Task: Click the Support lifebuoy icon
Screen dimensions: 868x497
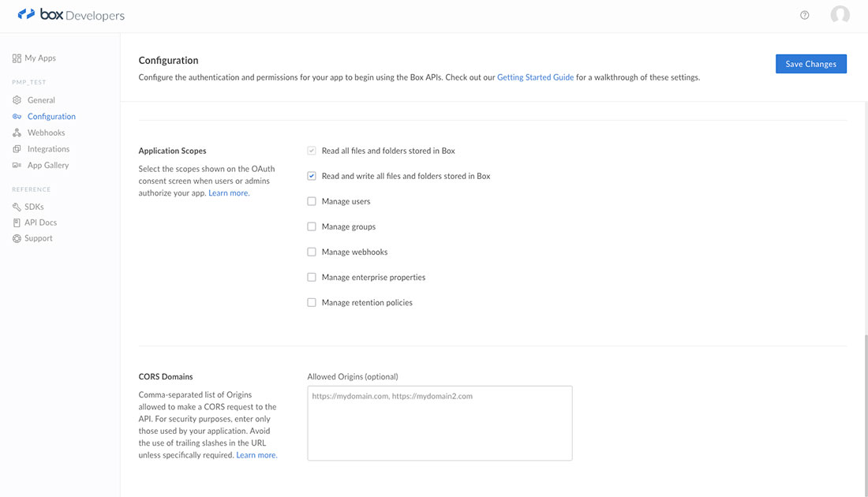Action: click(17, 238)
